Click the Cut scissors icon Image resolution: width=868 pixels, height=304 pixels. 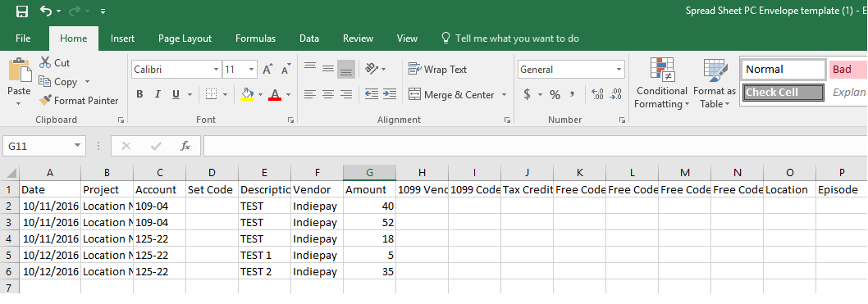click(45, 62)
